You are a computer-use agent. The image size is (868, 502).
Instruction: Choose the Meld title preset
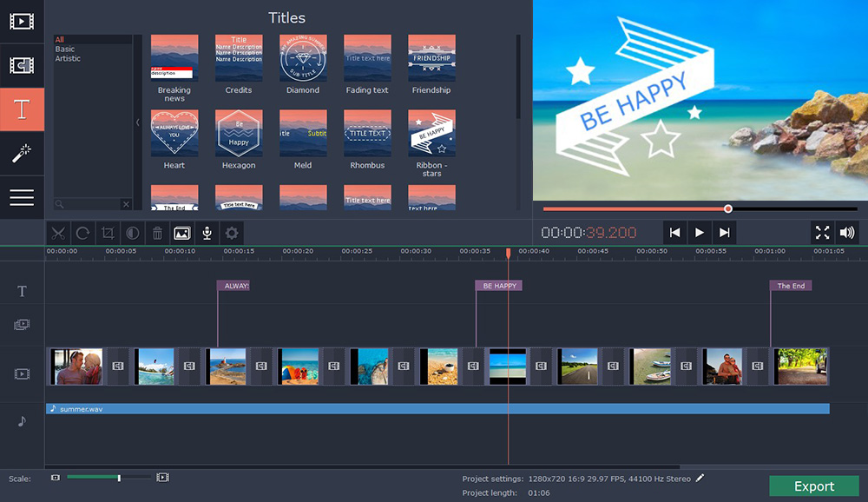pyautogui.click(x=303, y=133)
